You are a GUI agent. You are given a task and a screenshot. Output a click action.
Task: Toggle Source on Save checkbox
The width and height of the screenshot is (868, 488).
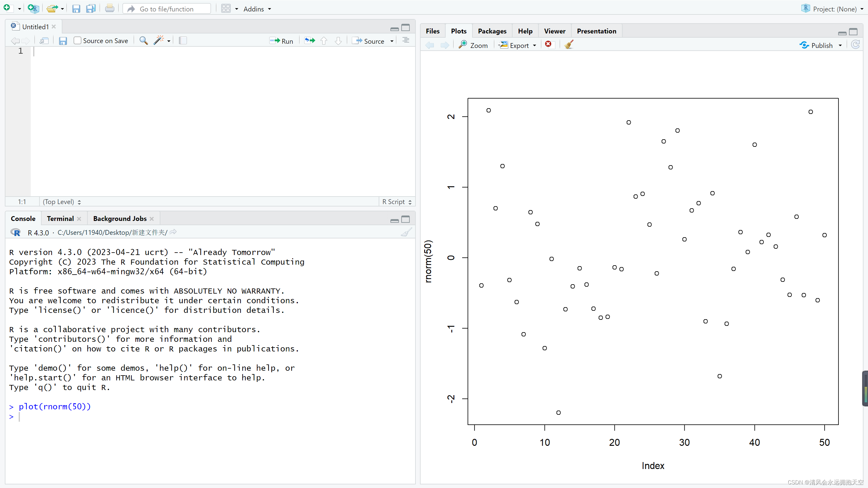pos(77,41)
